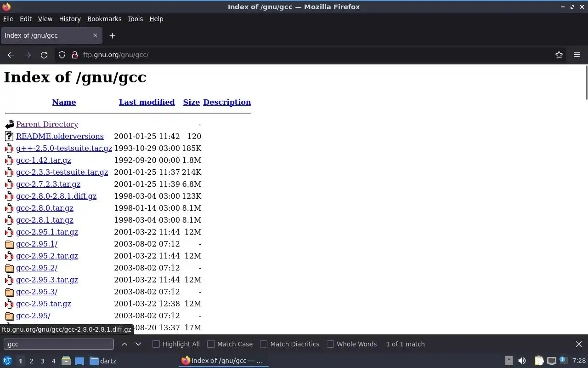The image size is (588, 368).
Task: Open the clipboard manager tray icon
Action: [539, 361]
